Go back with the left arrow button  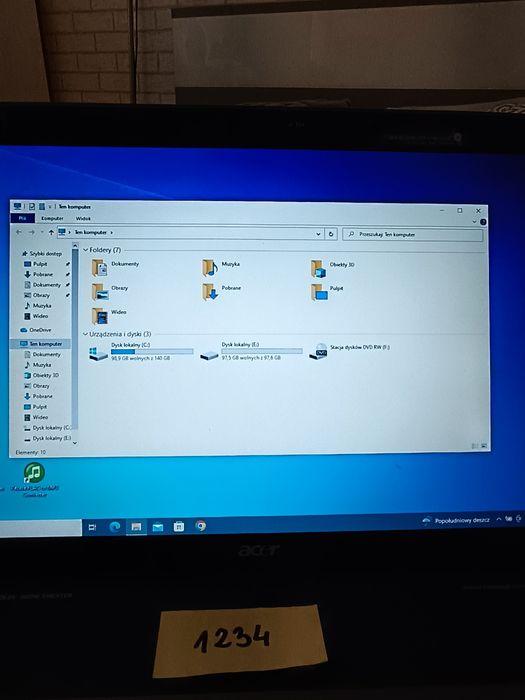click(x=19, y=232)
